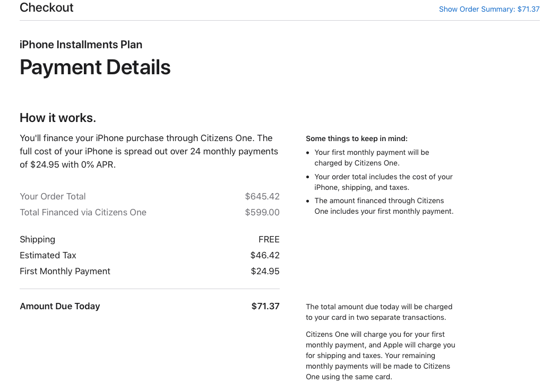Click the Total Financed via Citizens One label
The width and height of the screenshot is (551, 392).
coord(83,212)
